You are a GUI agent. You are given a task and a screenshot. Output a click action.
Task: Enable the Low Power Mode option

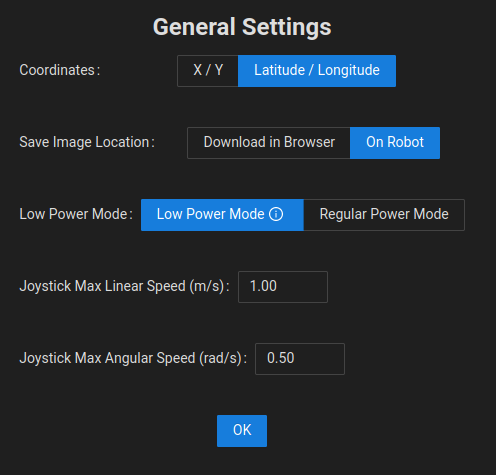pyautogui.click(x=222, y=215)
